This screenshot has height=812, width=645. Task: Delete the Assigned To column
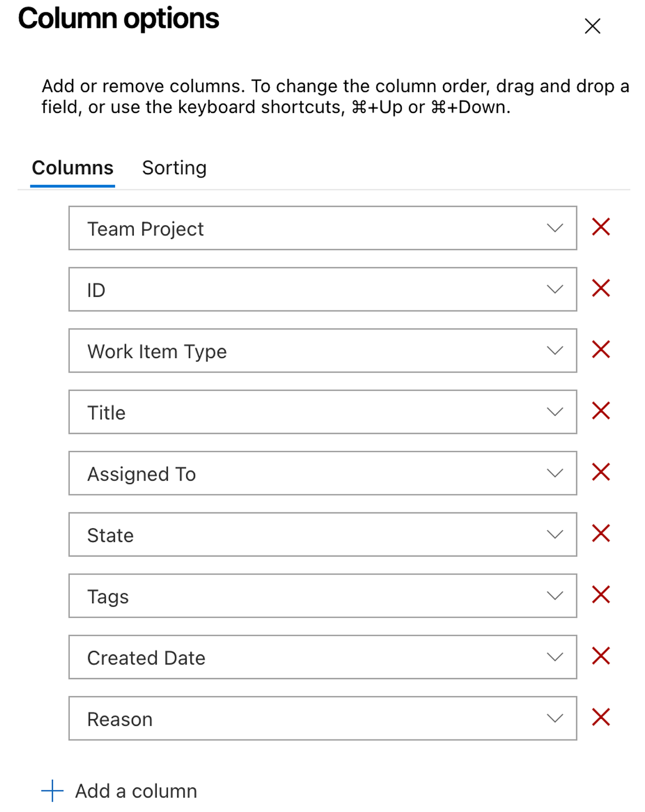coord(600,472)
